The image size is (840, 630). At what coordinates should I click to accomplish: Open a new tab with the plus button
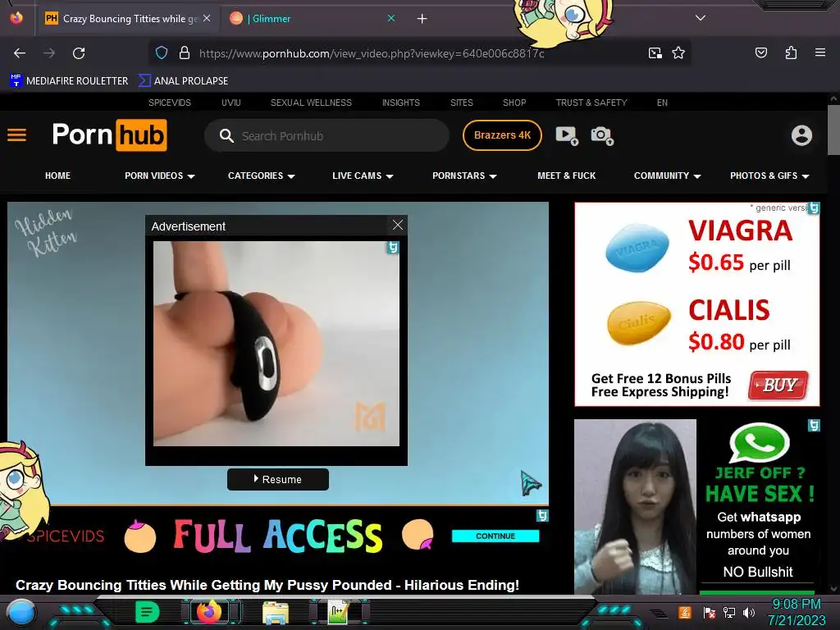(x=422, y=19)
